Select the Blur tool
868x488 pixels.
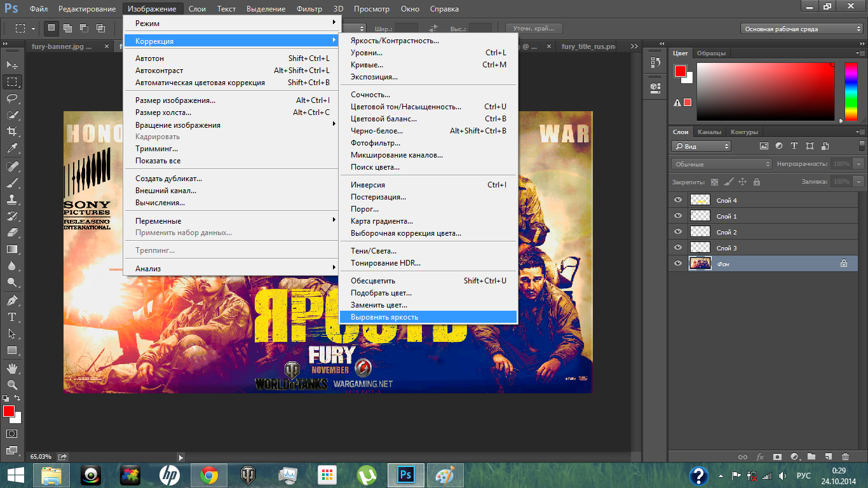[12, 266]
